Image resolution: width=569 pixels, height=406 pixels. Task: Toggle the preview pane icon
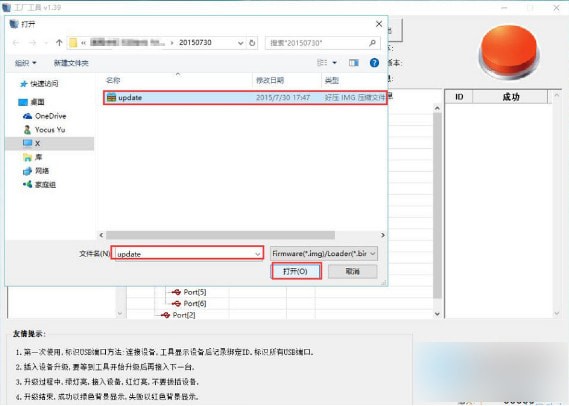point(353,63)
